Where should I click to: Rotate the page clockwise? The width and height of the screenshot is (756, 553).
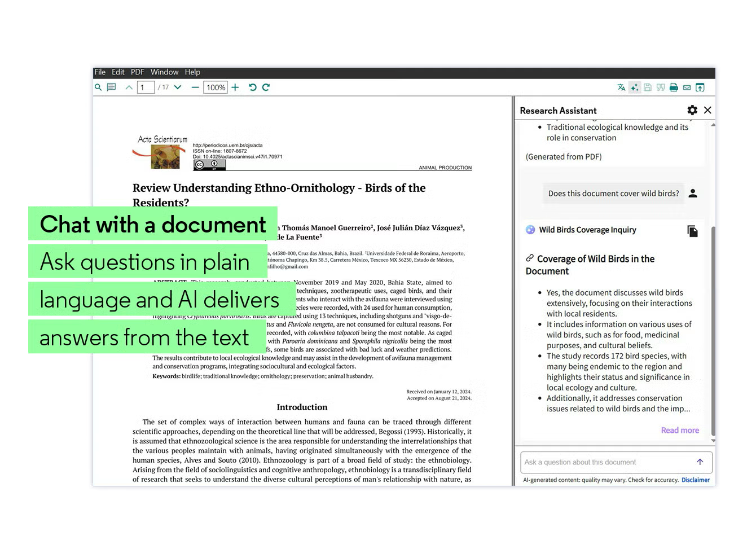tap(266, 87)
